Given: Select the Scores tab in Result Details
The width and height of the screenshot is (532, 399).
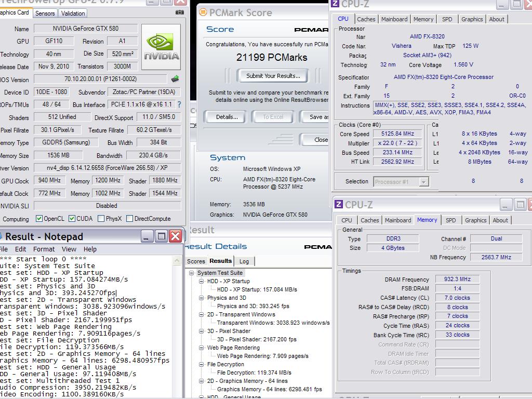Looking at the screenshot, I should point(196,261).
